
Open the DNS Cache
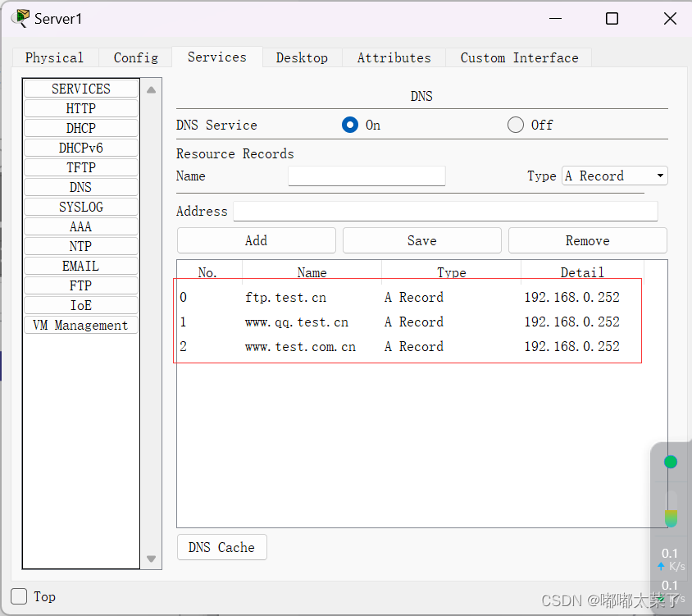click(x=221, y=547)
